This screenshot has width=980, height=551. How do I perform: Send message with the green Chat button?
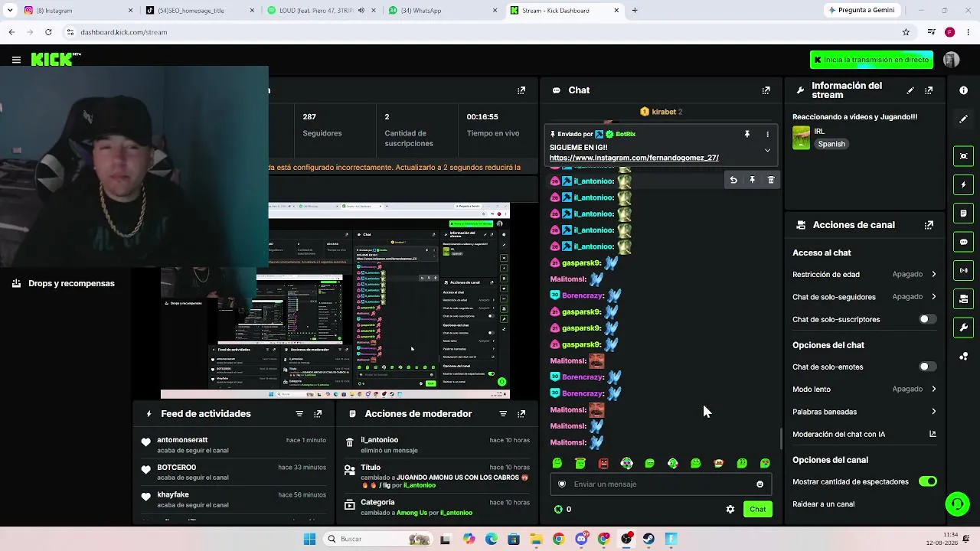tap(757, 510)
